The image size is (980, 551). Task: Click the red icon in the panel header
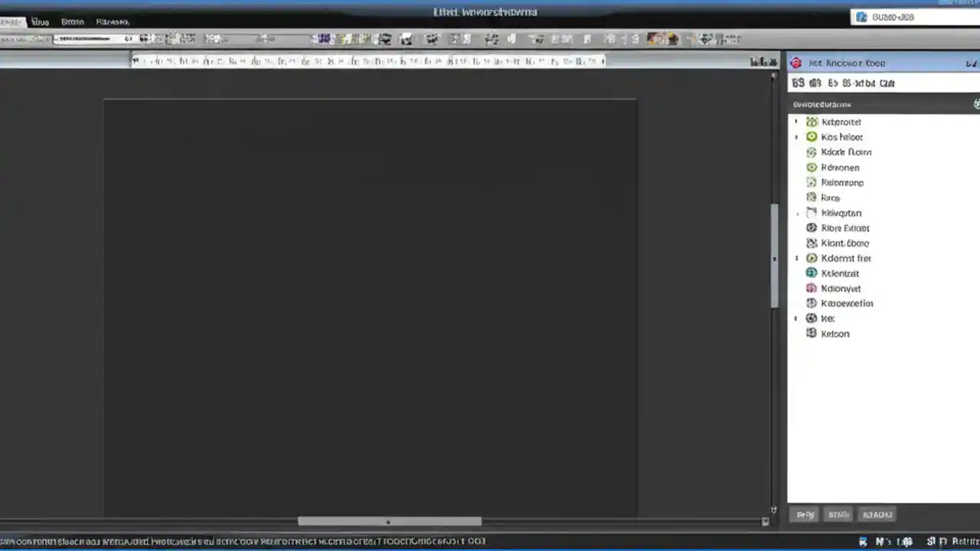point(796,63)
